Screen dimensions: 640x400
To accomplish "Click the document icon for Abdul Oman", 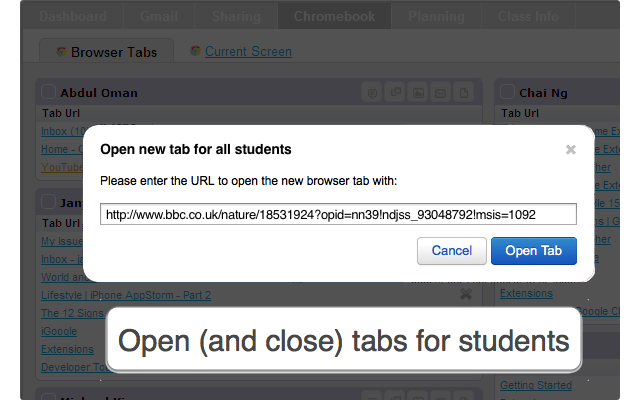I will click(x=464, y=93).
